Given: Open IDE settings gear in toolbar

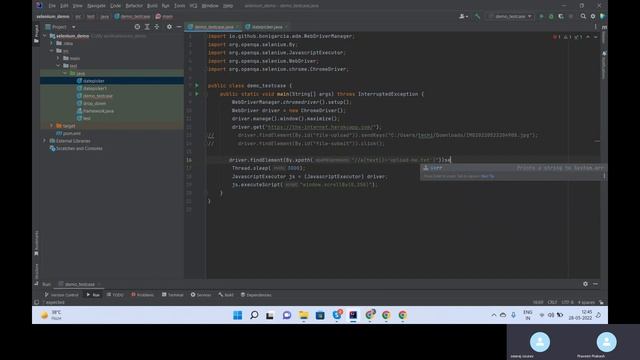Looking at the screenshot, I should (593, 16).
